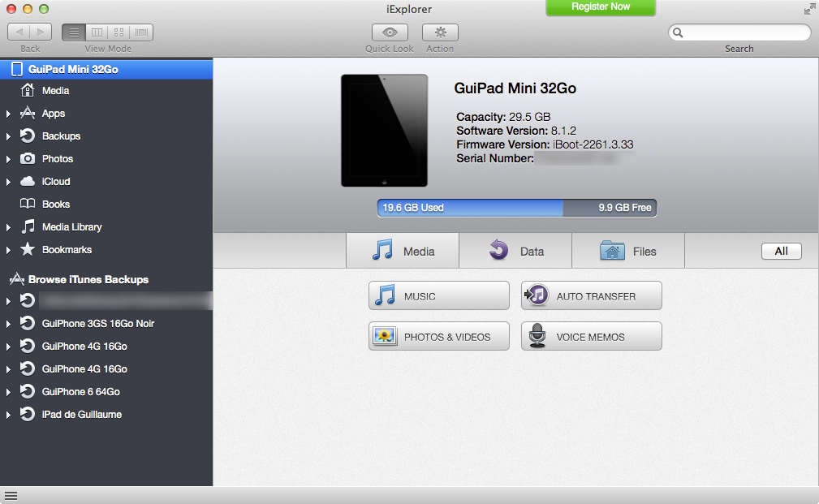The height and width of the screenshot is (504, 819).
Task: Open the Media tab
Action: click(x=403, y=251)
